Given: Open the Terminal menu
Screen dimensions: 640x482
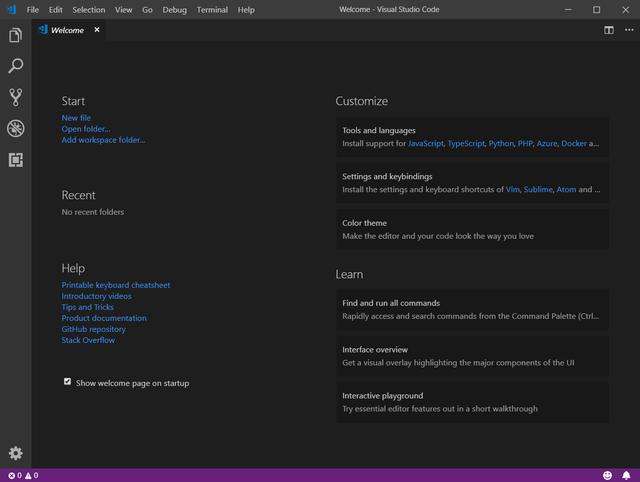Looking at the screenshot, I should click(x=212, y=10).
